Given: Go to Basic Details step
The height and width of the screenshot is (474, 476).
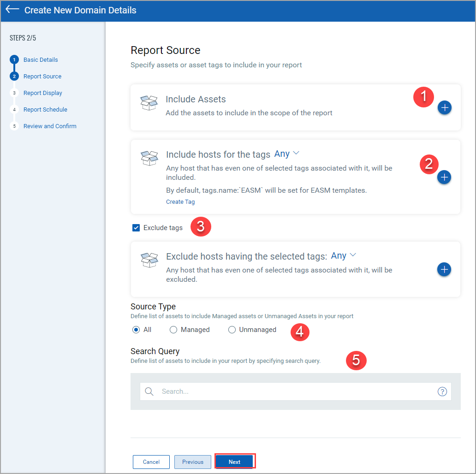Looking at the screenshot, I should tap(41, 60).
